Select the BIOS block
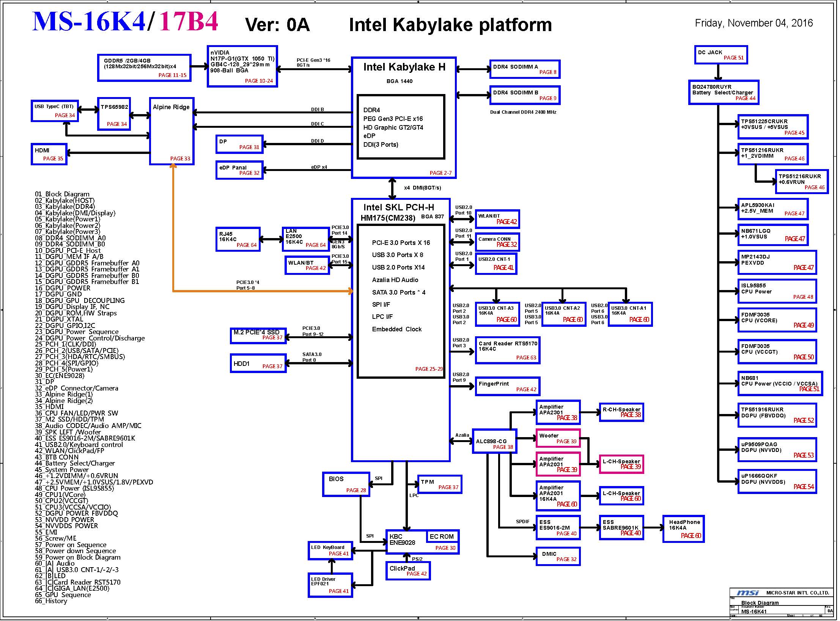 click(346, 484)
